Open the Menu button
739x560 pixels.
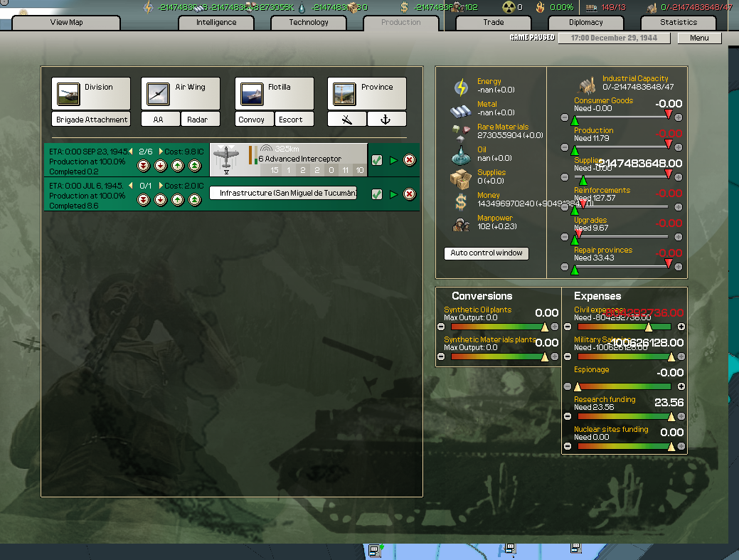pyautogui.click(x=699, y=38)
